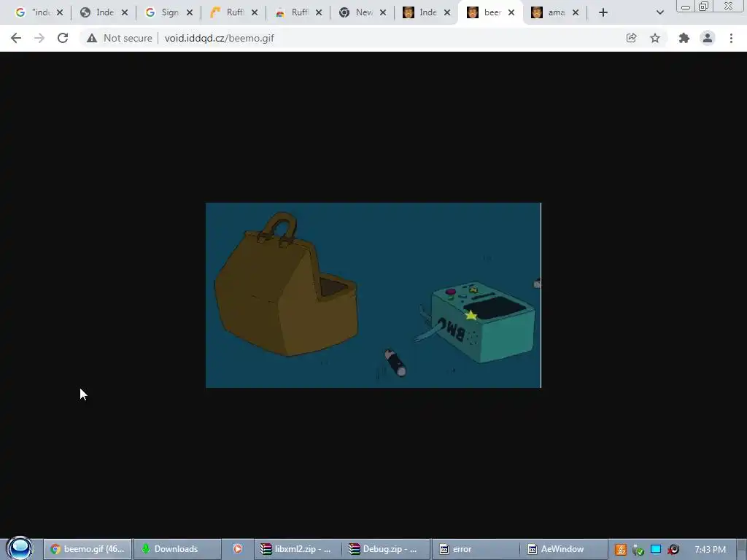This screenshot has height=560, width=747.
Task: Close the globe-icon Inde tab
Action: (124, 12)
